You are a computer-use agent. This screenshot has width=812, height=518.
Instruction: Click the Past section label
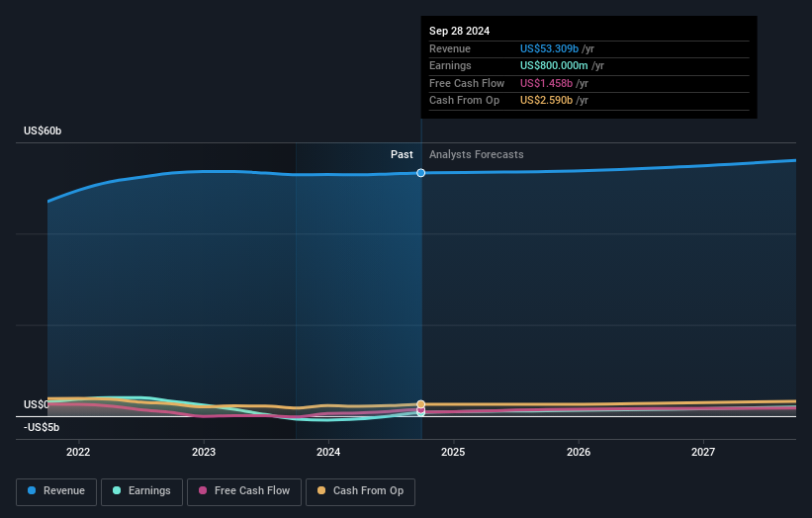pyautogui.click(x=402, y=154)
